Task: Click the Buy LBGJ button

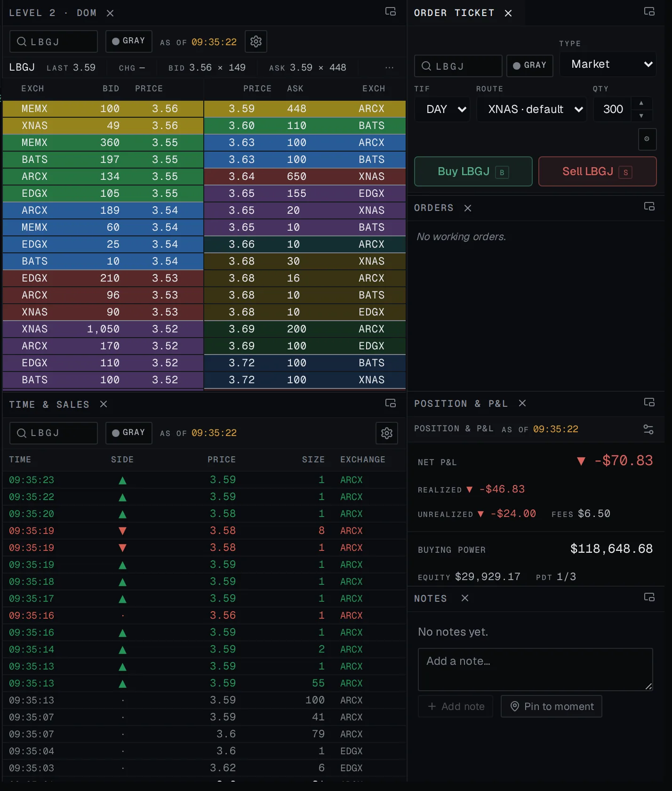Action: pos(473,171)
